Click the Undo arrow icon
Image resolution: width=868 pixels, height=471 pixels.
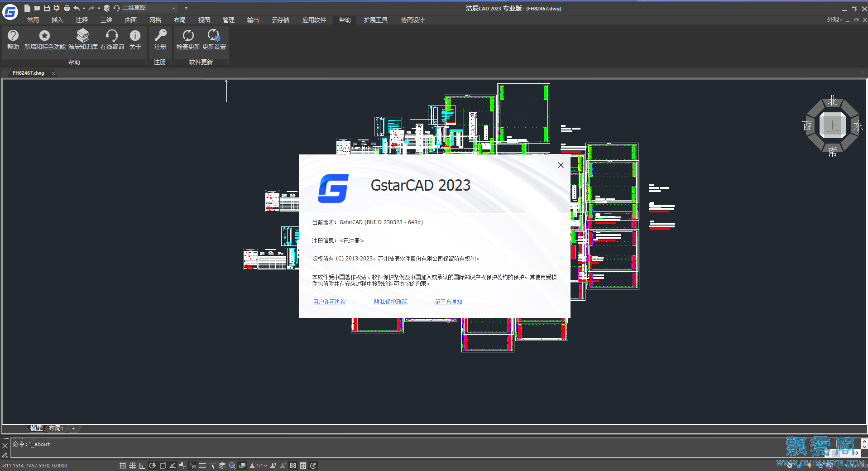click(x=77, y=8)
